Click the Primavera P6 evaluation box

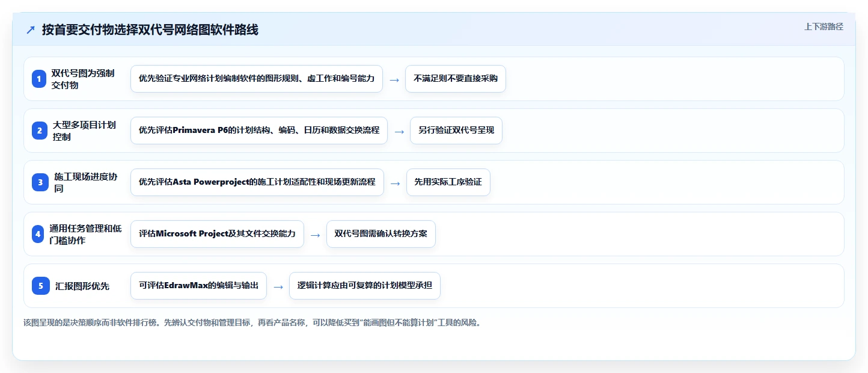click(x=259, y=131)
